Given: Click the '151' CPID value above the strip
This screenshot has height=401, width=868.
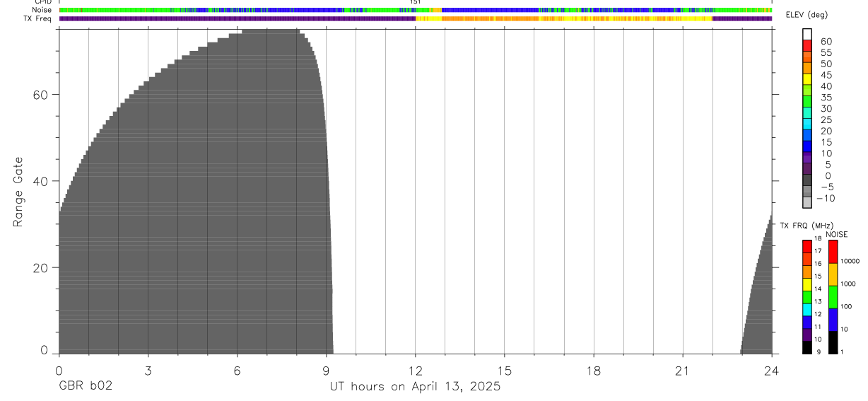Looking at the screenshot, I should (x=416, y=2).
